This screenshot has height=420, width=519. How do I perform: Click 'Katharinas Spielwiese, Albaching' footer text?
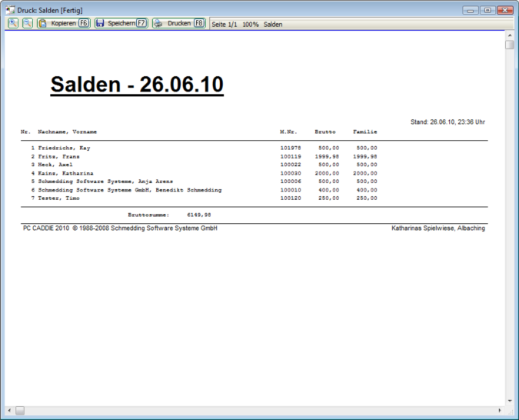click(438, 228)
